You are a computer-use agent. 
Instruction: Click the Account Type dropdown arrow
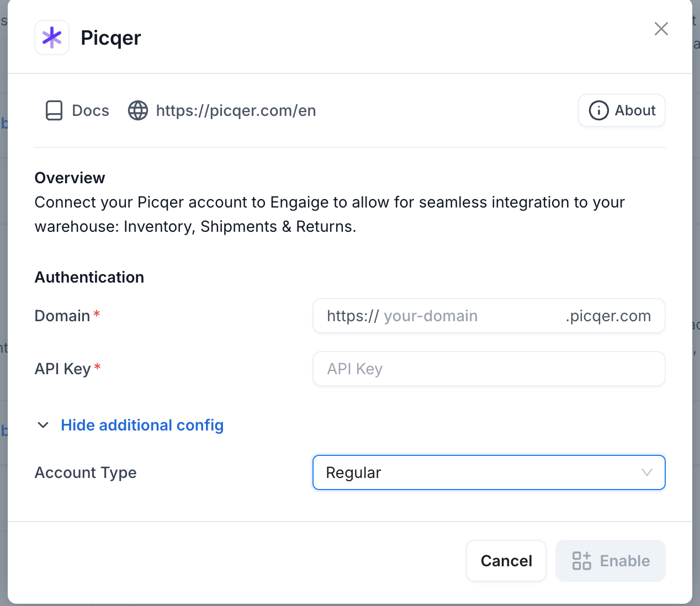[647, 472]
